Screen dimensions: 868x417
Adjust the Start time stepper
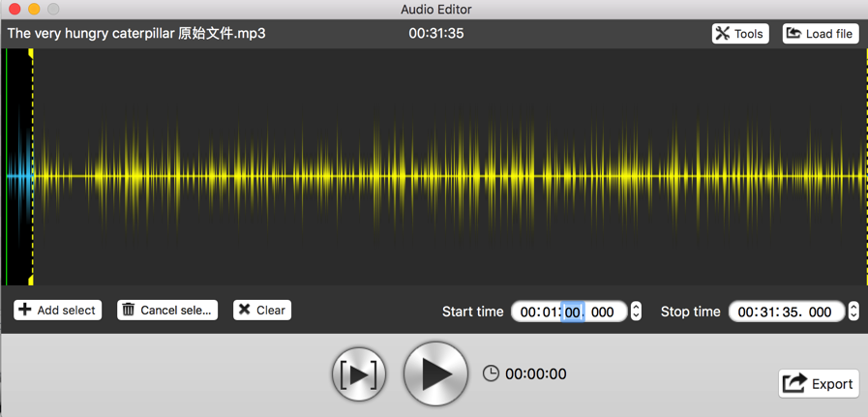[x=636, y=312]
